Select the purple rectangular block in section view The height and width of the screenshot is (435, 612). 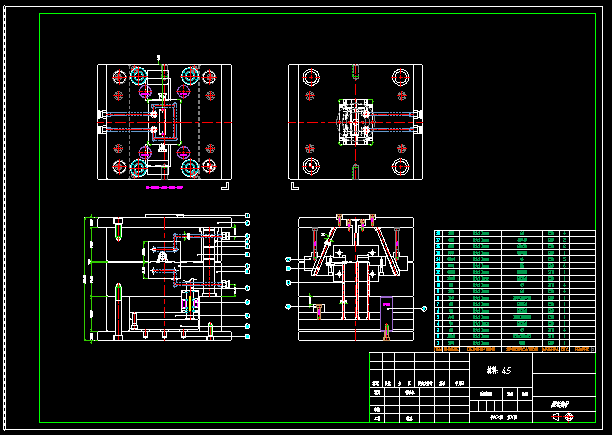(386, 314)
